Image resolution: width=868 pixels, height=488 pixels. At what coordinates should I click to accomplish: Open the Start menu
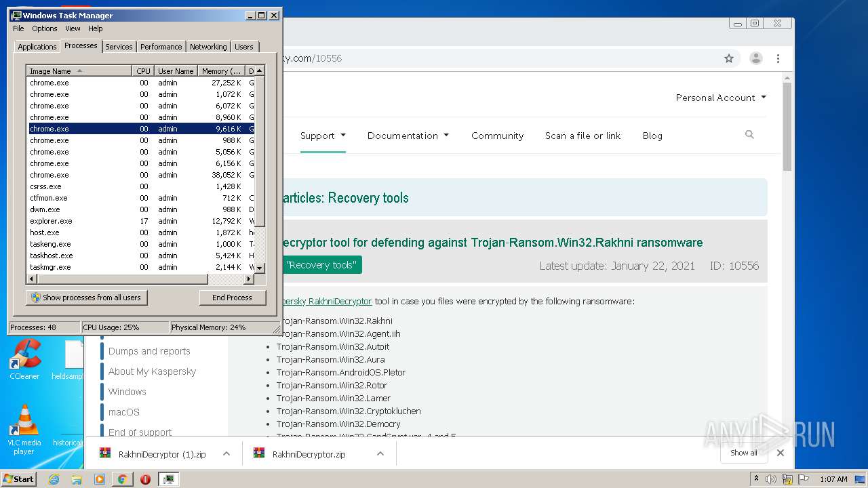click(x=19, y=479)
